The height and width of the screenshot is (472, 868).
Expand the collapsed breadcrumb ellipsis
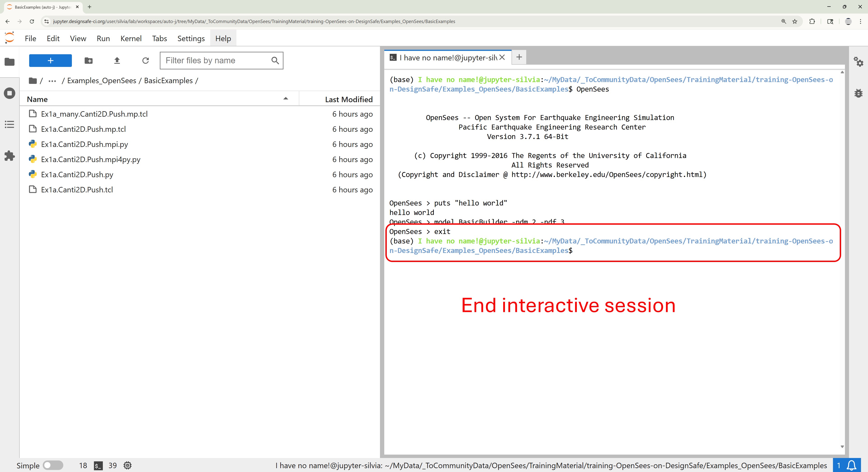click(x=52, y=81)
